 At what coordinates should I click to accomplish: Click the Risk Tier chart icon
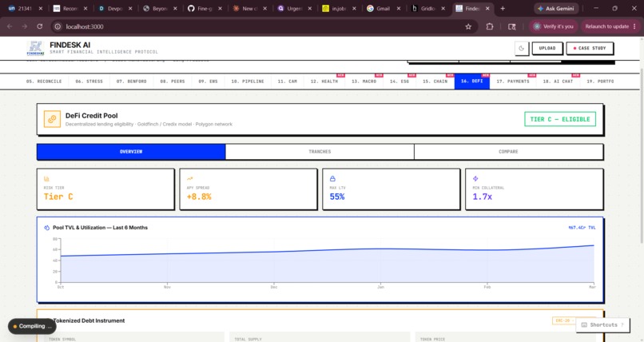click(x=46, y=179)
